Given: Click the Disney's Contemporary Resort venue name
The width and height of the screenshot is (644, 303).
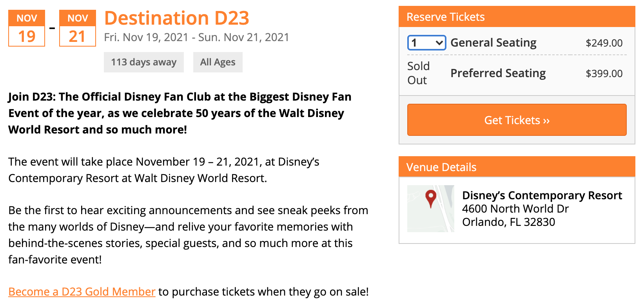Looking at the screenshot, I should 542,195.
